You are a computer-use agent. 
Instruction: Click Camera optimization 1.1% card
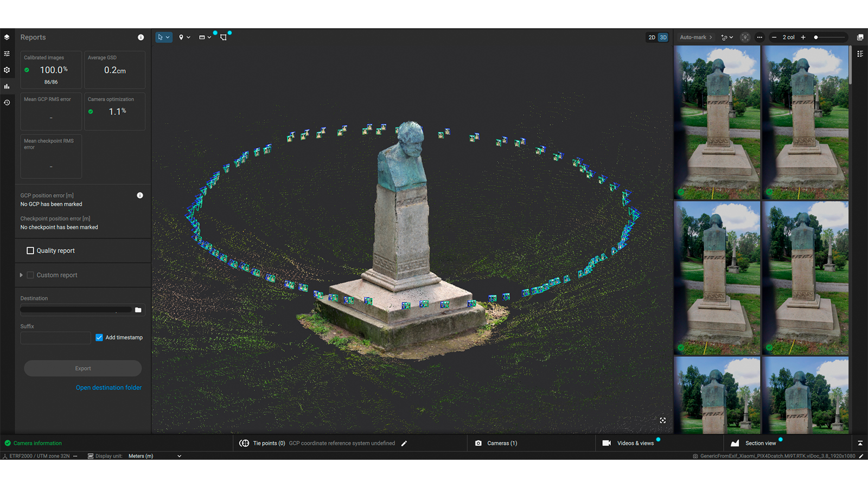[115, 112]
